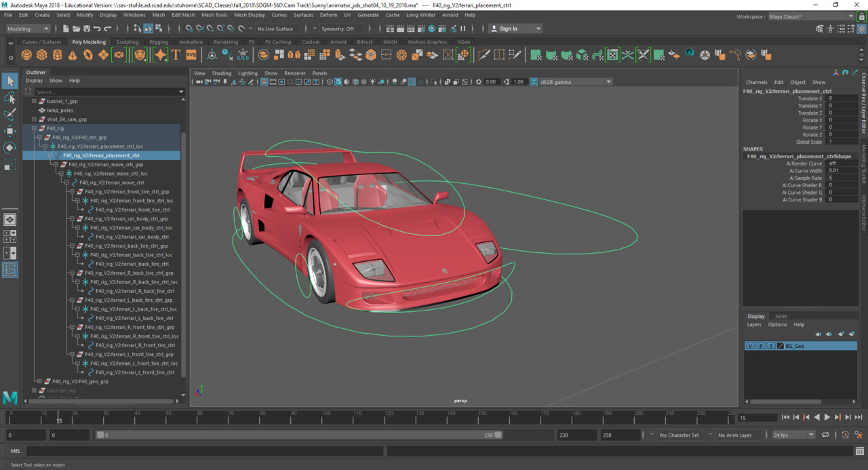Undo the last action via toolbar arrow
Viewport: 868px width, 470px height.
point(98,28)
